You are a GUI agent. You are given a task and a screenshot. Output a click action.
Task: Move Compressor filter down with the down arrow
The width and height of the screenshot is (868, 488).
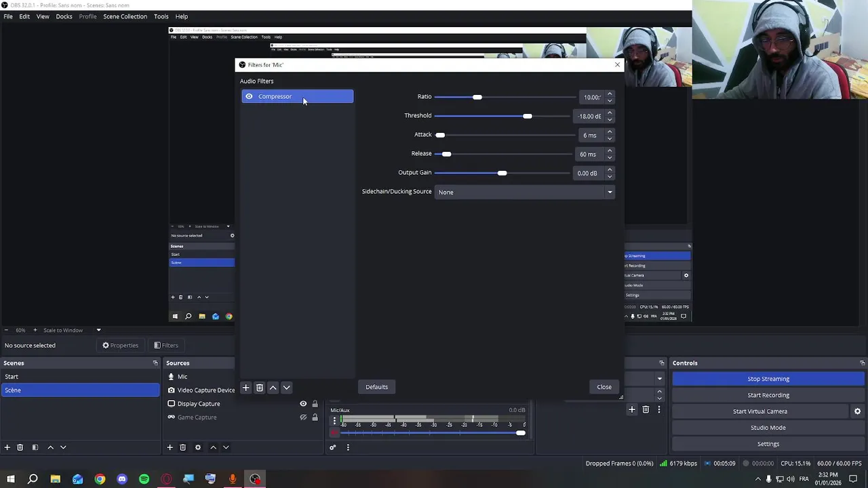[286, 388]
